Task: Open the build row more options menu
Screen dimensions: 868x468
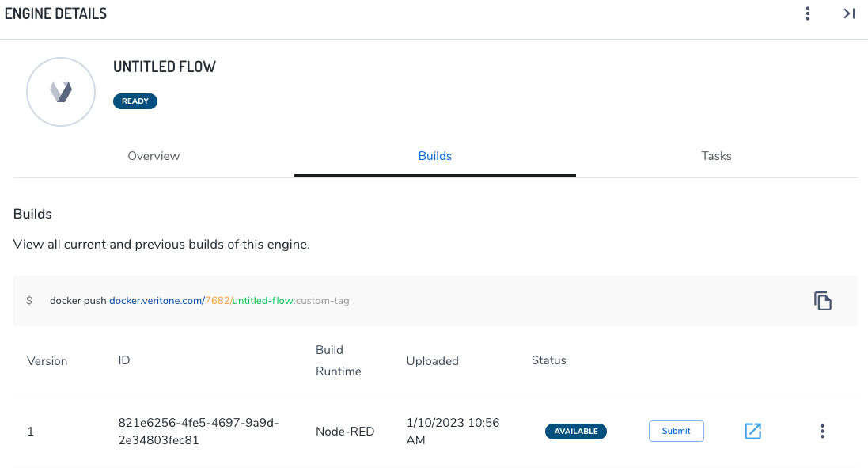Action: [822, 432]
